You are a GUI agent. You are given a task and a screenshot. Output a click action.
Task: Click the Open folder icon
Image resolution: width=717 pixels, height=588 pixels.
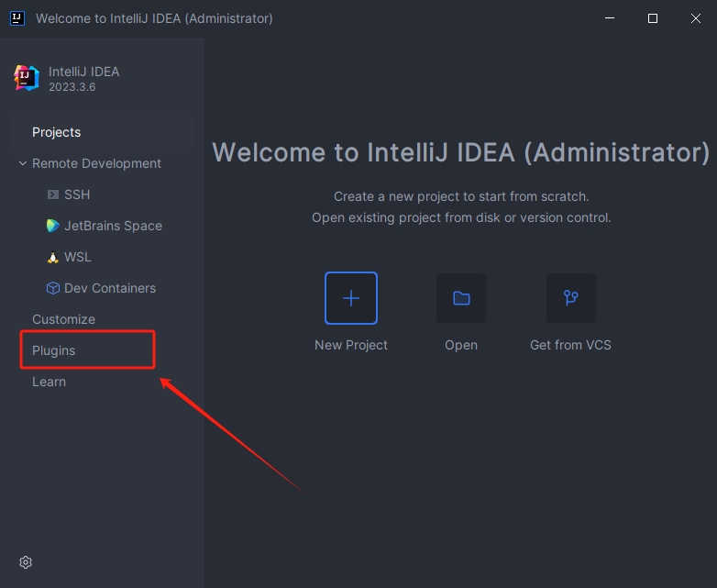(x=461, y=298)
